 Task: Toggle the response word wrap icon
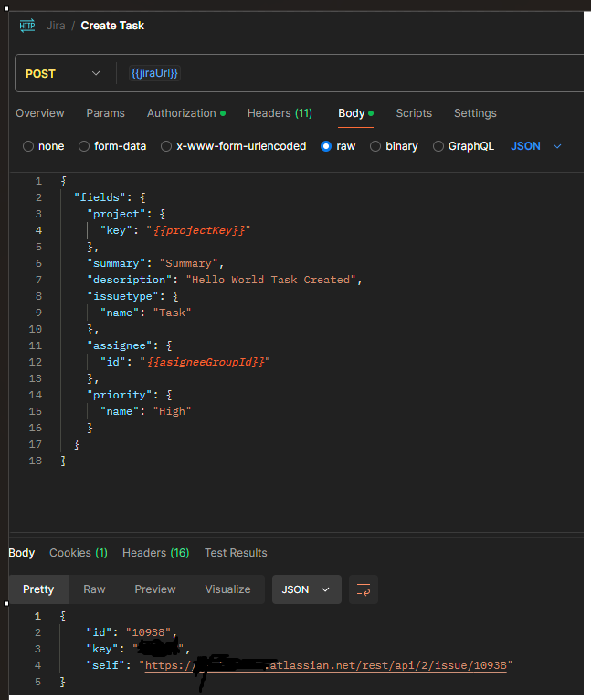364,589
